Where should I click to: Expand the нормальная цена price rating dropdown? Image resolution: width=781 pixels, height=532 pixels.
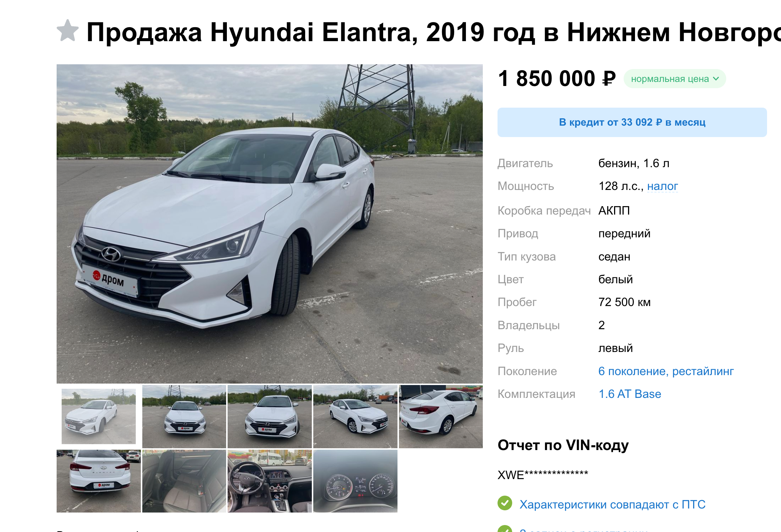click(x=674, y=79)
